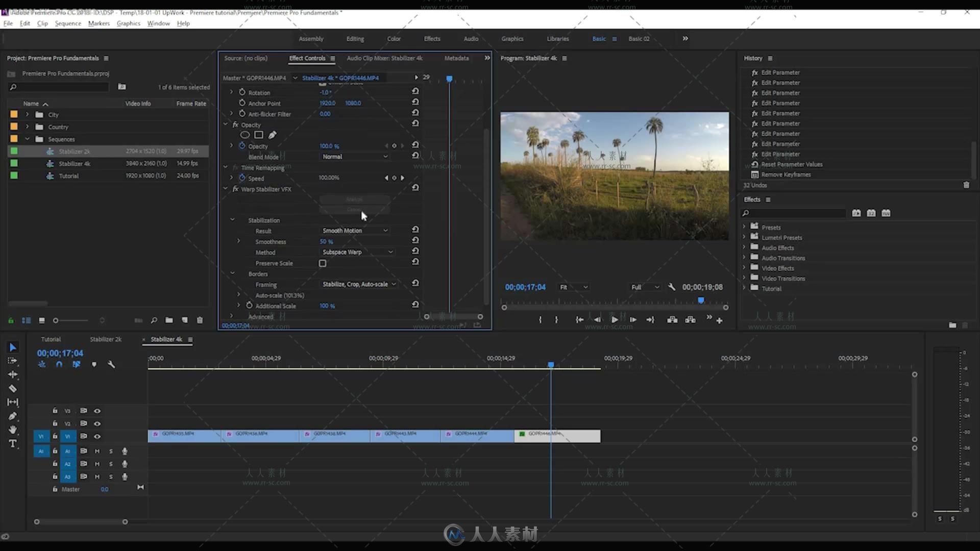
Task: Expand the City bin
Action: tap(27, 114)
